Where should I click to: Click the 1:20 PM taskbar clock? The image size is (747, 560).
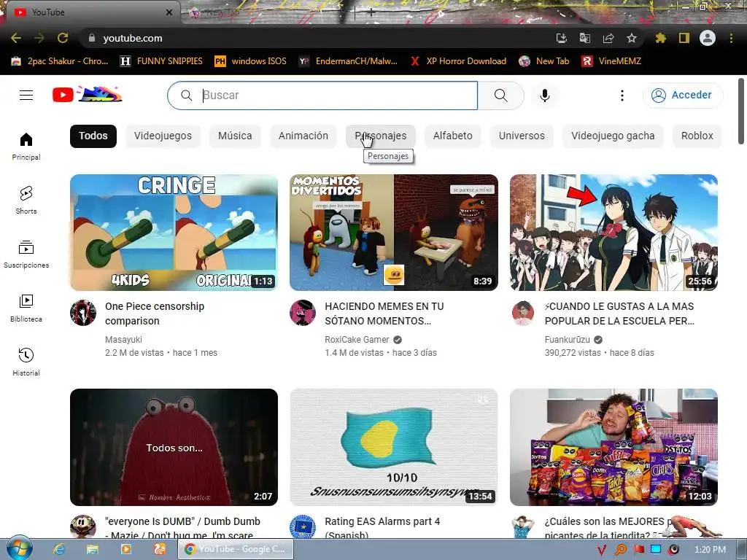tap(710, 550)
